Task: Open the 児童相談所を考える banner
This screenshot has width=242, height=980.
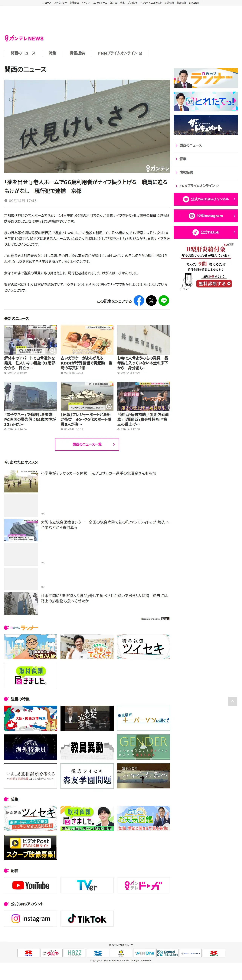Action: (31, 776)
